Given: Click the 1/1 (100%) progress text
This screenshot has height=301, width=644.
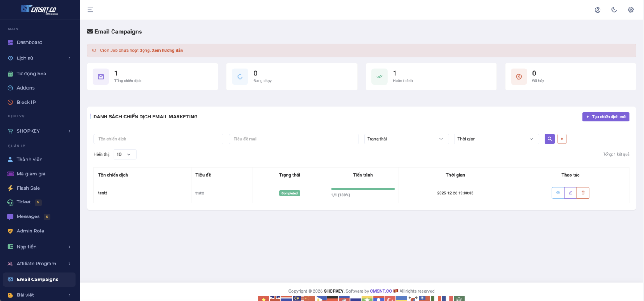Looking at the screenshot, I should (x=340, y=195).
